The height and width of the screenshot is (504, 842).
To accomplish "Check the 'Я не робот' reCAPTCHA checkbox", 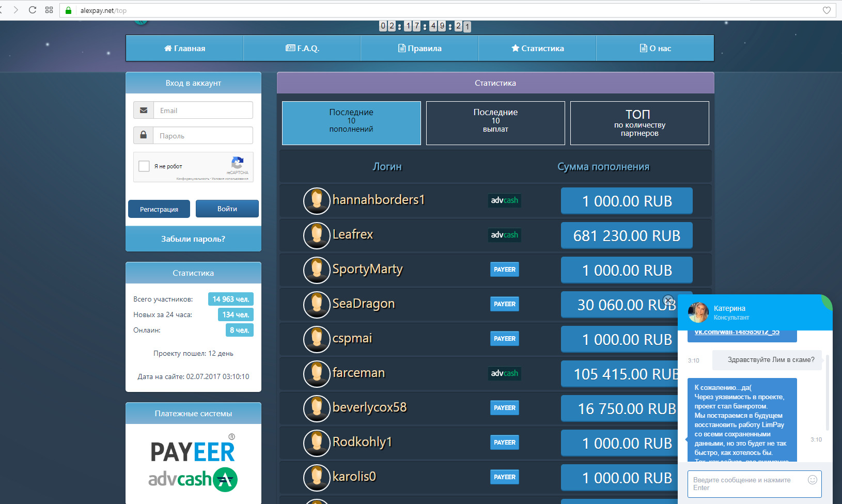I will 144,166.
